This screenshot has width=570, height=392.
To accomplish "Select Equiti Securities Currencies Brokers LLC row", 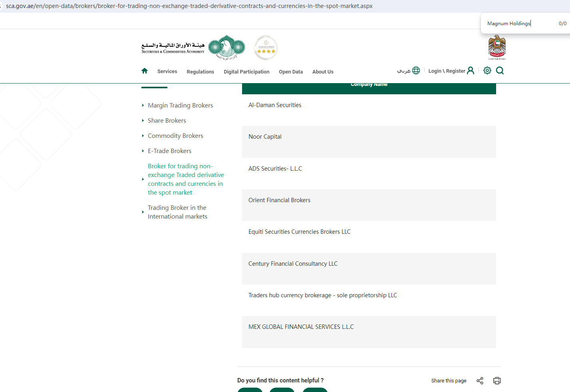I will [x=369, y=237].
